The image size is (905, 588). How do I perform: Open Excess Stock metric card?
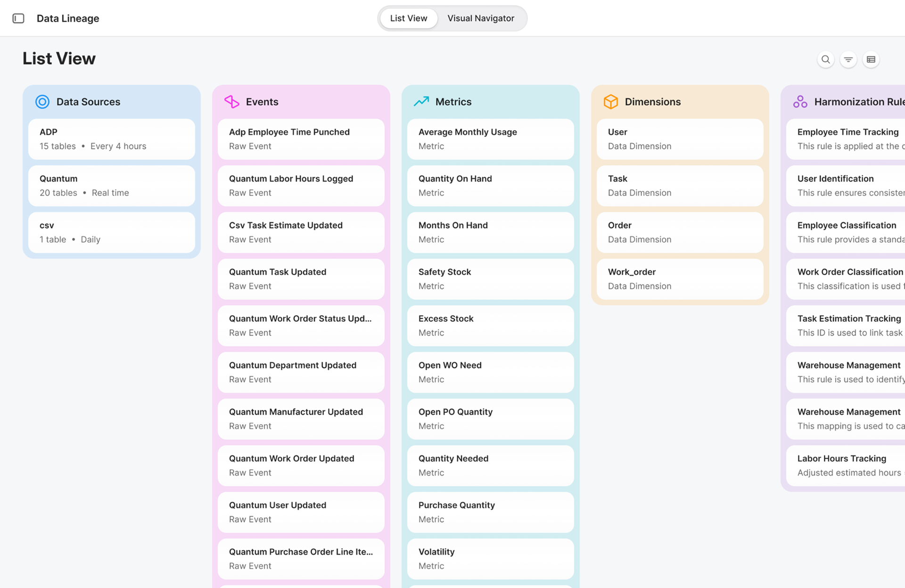[x=491, y=326]
